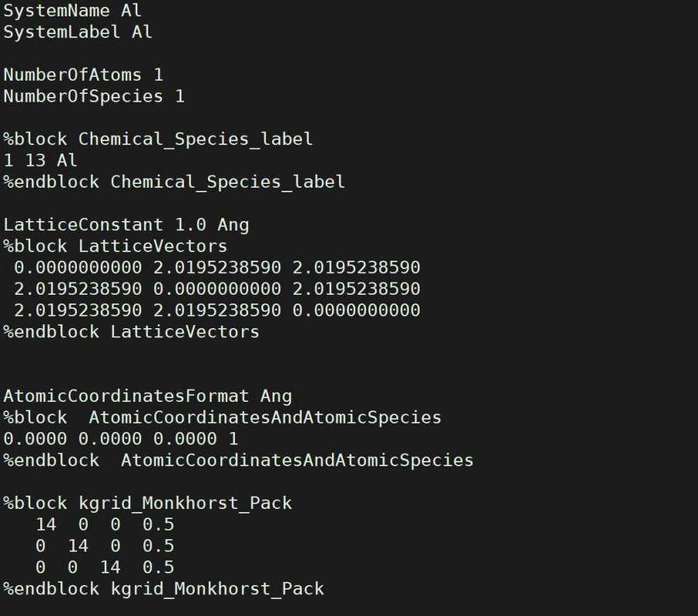Click the %endblock AtomicCoordinatesAndAtomicSpecies line
This screenshot has height=616, width=698.
pyautogui.click(x=238, y=460)
